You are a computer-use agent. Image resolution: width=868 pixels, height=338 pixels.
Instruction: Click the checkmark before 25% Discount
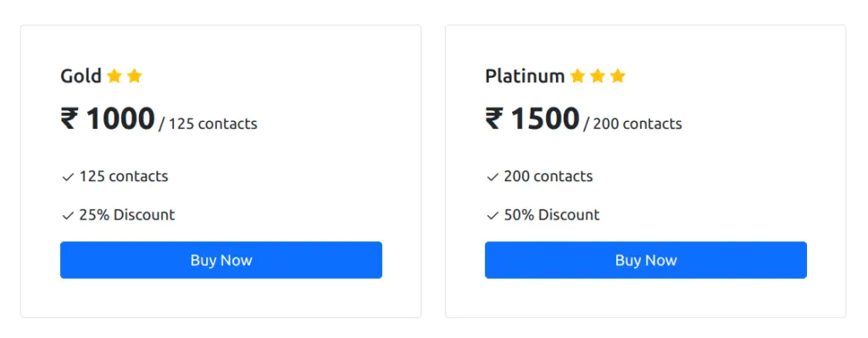[68, 215]
